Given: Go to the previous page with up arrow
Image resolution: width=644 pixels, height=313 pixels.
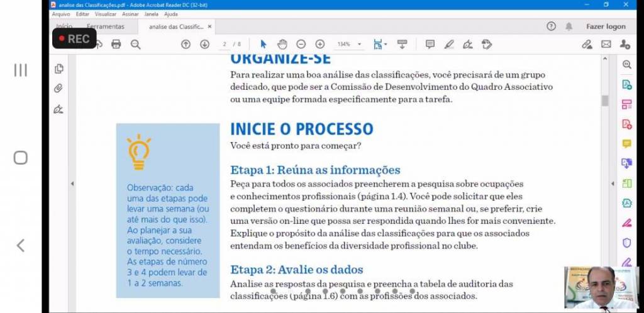Looking at the screenshot, I should 186,44.
